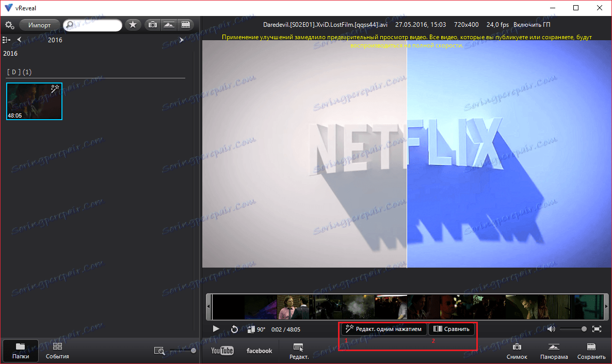Share video to facebook
This screenshot has height=364, width=612.
pos(259,351)
